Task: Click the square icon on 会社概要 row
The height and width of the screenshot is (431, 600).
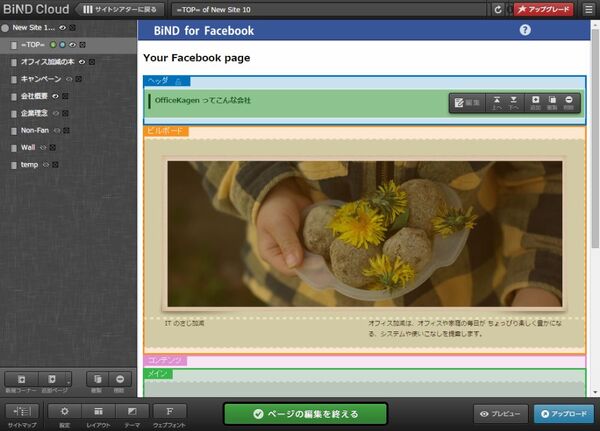Action: coord(65,96)
